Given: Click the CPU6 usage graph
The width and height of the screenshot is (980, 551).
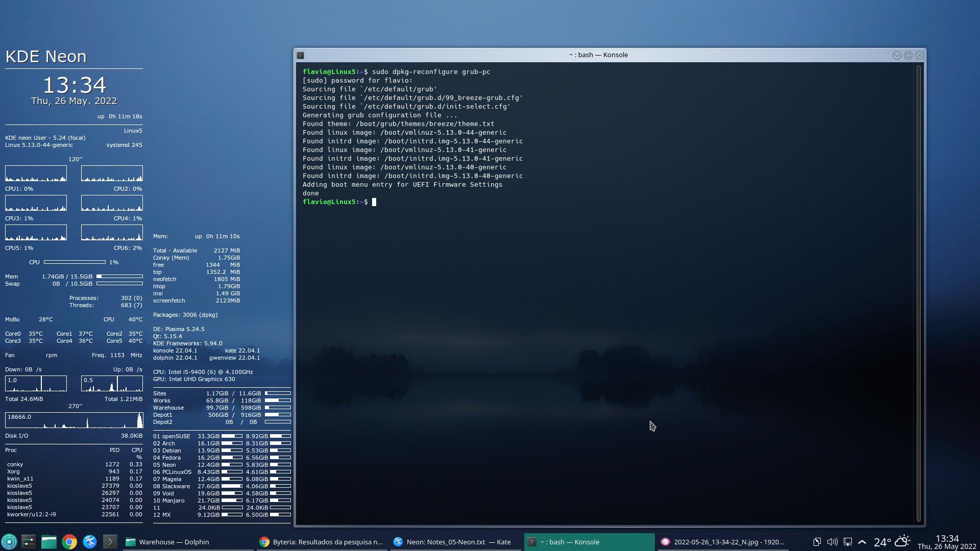Looking at the screenshot, I should pos(112,233).
